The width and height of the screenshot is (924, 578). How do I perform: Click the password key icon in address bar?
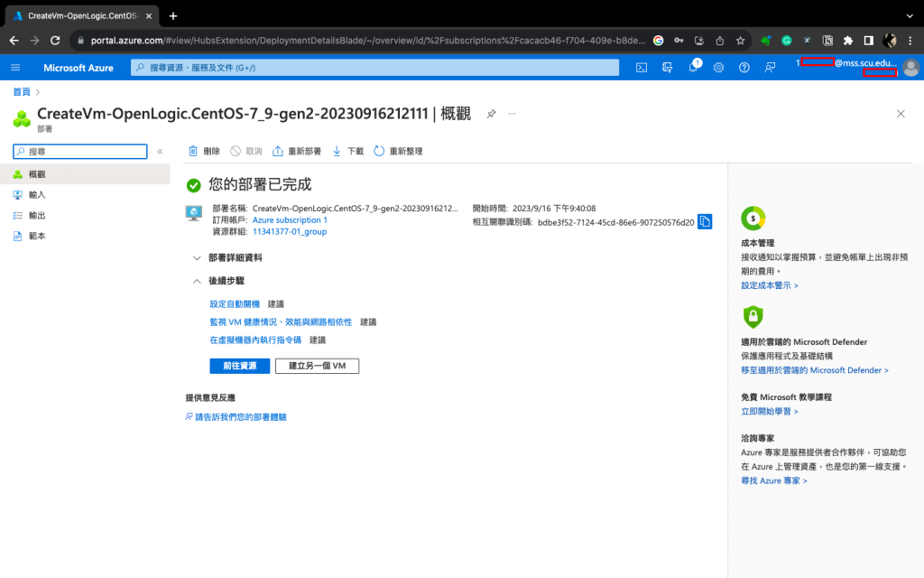pyautogui.click(x=679, y=41)
